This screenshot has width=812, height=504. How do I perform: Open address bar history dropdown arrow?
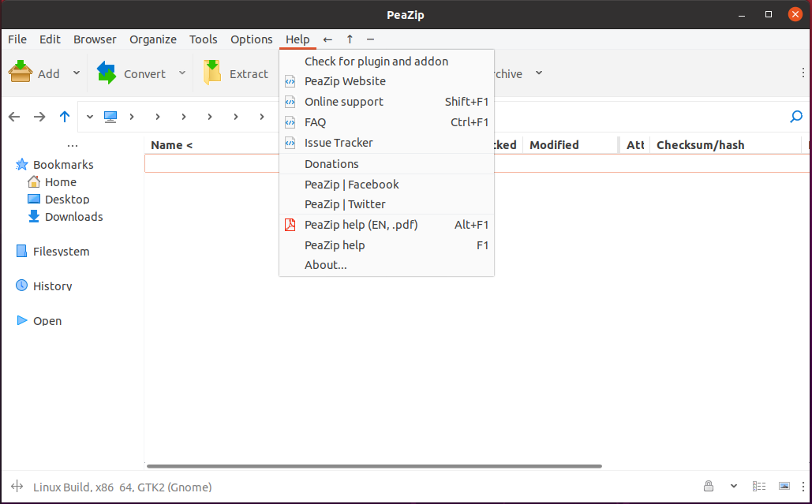click(90, 117)
